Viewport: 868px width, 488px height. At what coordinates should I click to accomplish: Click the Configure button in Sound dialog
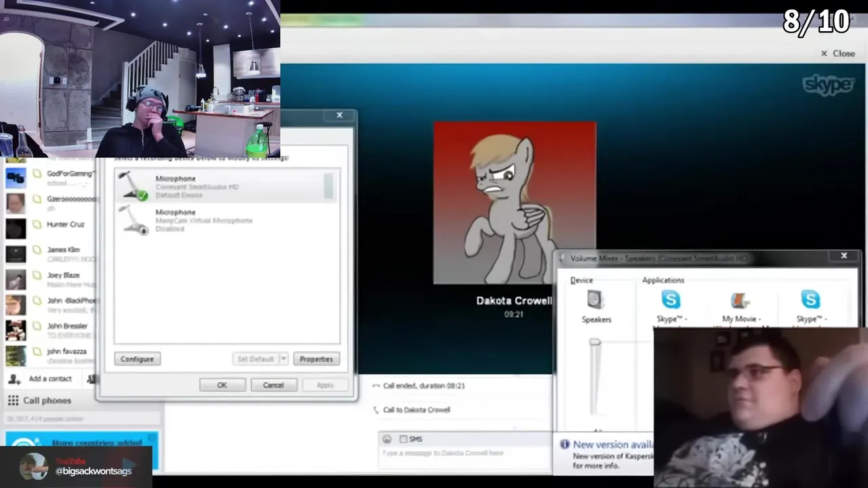(x=137, y=359)
